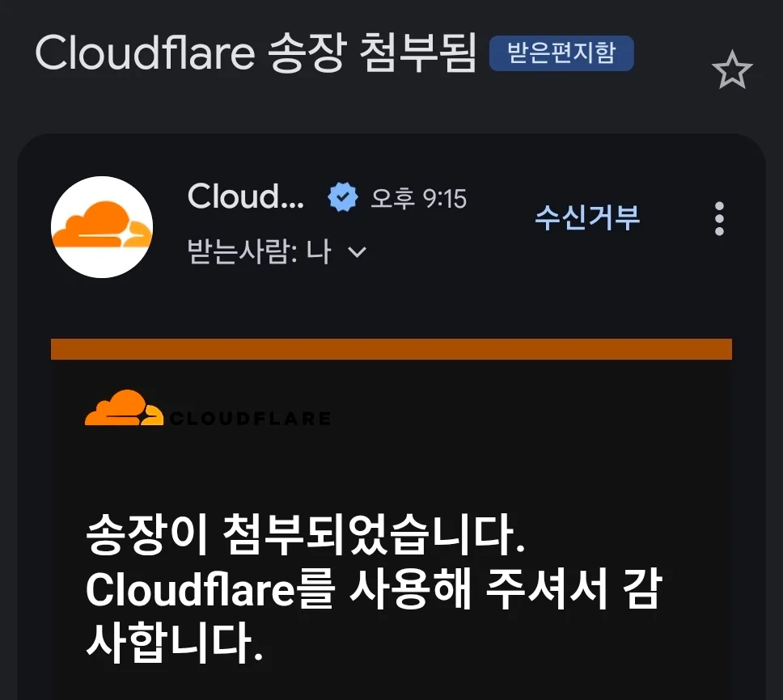The height and width of the screenshot is (700, 783).
Task: Tap the truncated sender name Cloud...
Action: [x=246, y=196]
